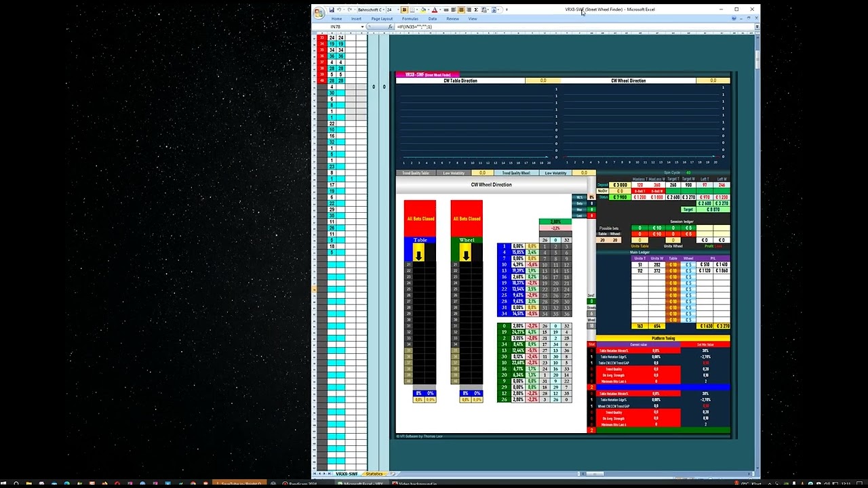Open the font size 24 dropdown
The width and height of the screenshot is (868, 488).
click(398, 9)
